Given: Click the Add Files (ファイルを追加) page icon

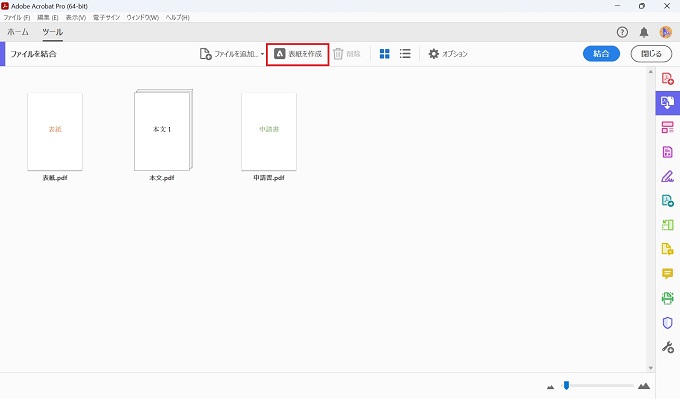Looking at the screenshot, I should (206, 54).
